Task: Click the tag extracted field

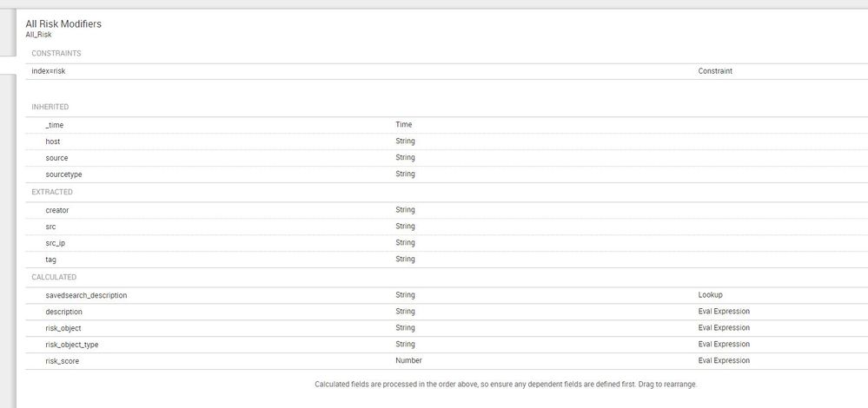Action: click(x=51, y=260)
